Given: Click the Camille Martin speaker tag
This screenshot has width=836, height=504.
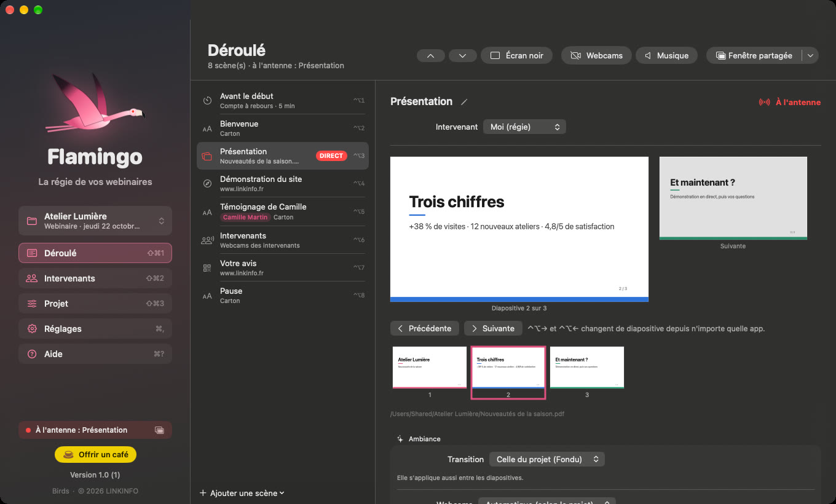Looking at the screenshot, I should pos(245,217).
